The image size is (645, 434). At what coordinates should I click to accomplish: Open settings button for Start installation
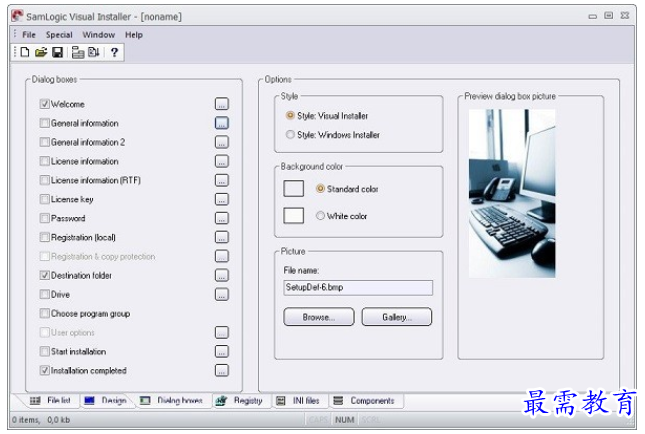click(x=222, y=351)
